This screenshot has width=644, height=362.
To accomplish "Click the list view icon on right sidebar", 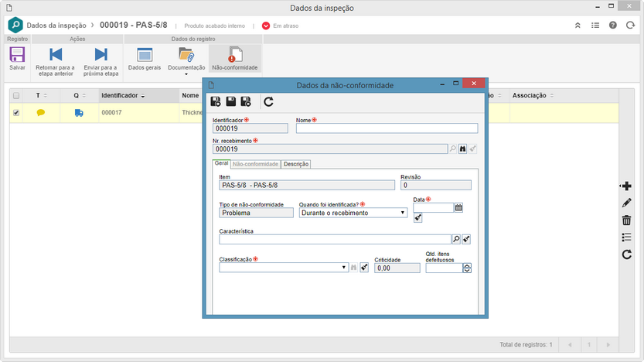I will [626, 237].
